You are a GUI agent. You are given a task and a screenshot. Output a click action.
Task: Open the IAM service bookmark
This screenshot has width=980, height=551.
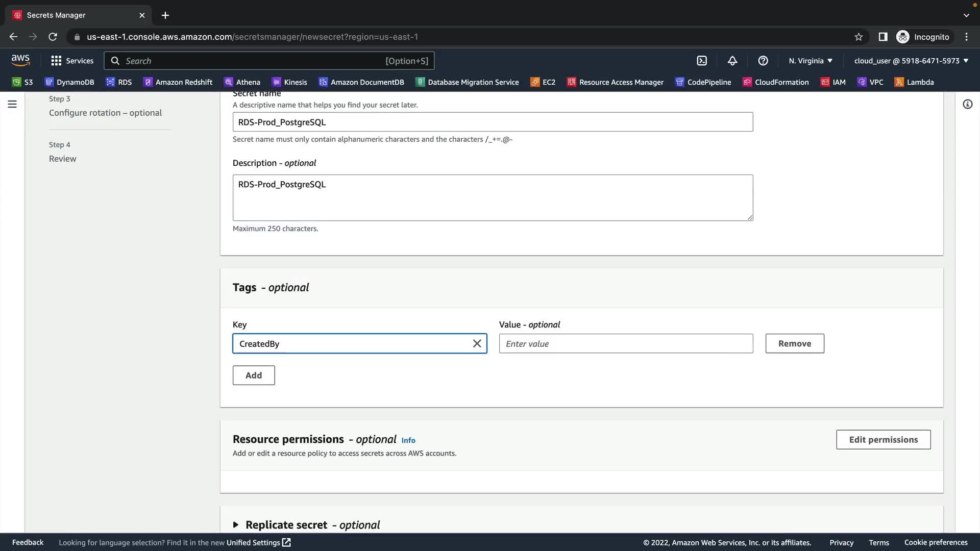click(x=833, y=82)
